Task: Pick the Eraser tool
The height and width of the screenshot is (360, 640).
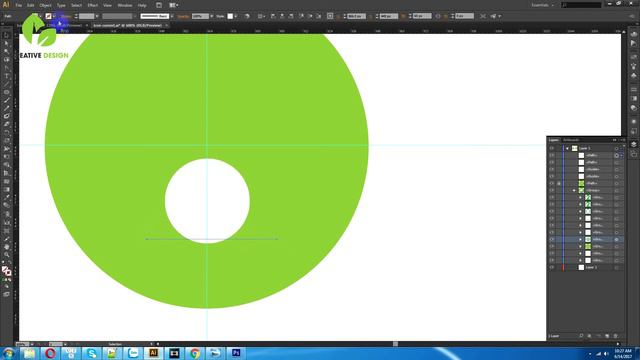Action: pyautogui.click(x=6, y=124)
